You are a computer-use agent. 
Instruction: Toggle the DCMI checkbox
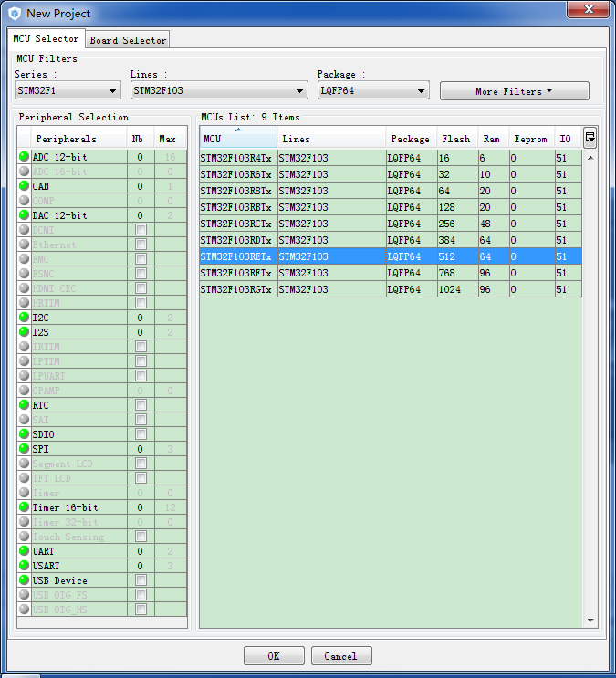point(141,230)
